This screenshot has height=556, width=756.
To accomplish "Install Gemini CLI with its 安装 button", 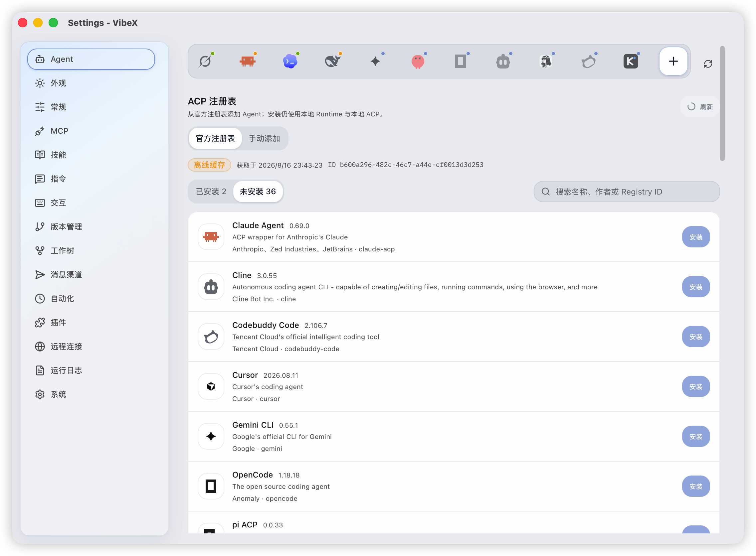I will [x=696, y=436].
